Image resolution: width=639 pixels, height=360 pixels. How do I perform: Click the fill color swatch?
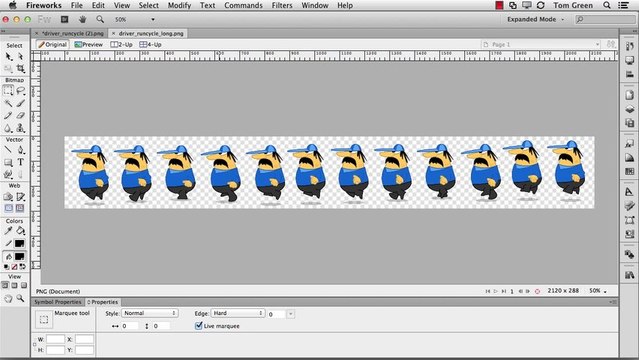tap(19, 256)
